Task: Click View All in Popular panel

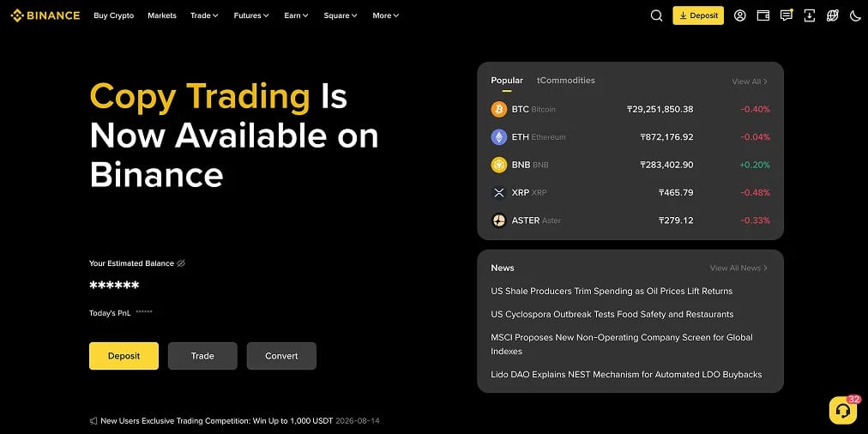Action: [x=750, y=81]
